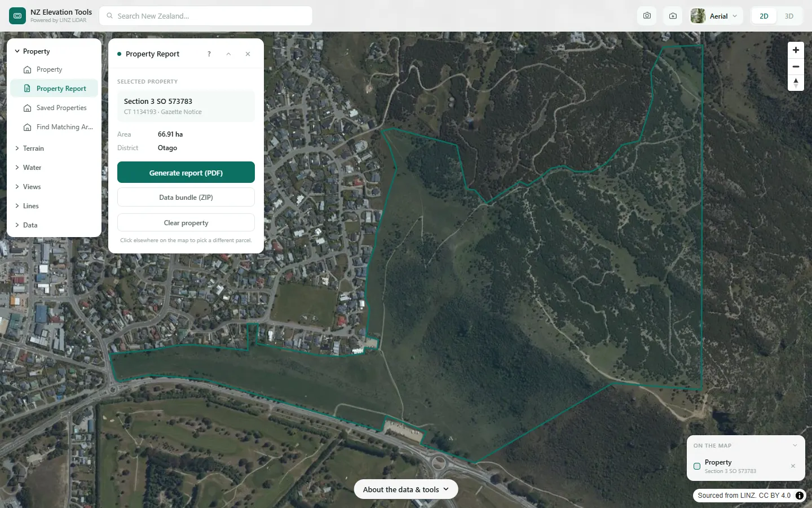Open Find Matching Ar... item

pyautogui.click(x=54, y=127)
